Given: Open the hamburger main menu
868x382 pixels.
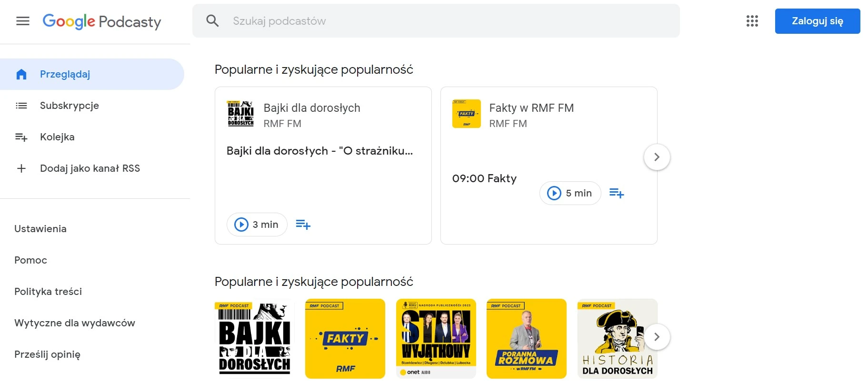Looking at the screenshot, I should coord(23,21).
